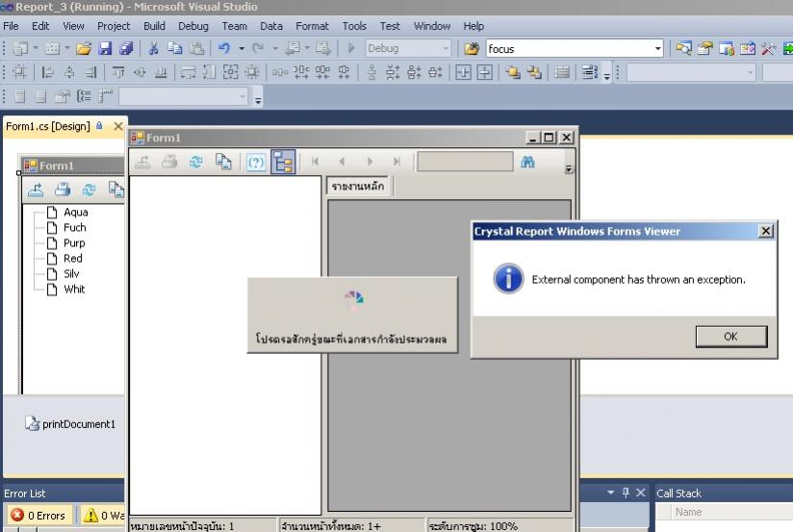Viewport: 793px width, 532px height.
Task: Click the Align Lefts layout icon
Action: point(47,72)
